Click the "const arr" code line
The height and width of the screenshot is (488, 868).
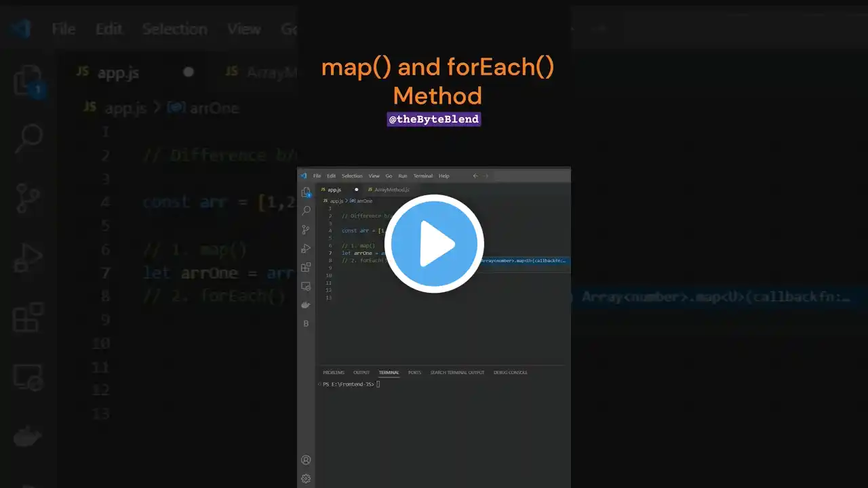tap(362, 230)
